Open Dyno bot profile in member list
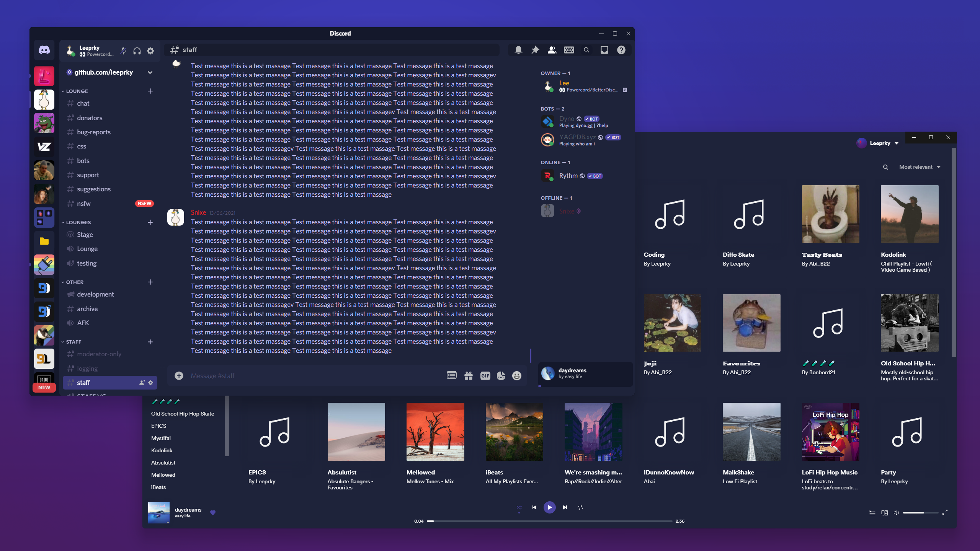The image size is (980, 551). click(584, 122)
